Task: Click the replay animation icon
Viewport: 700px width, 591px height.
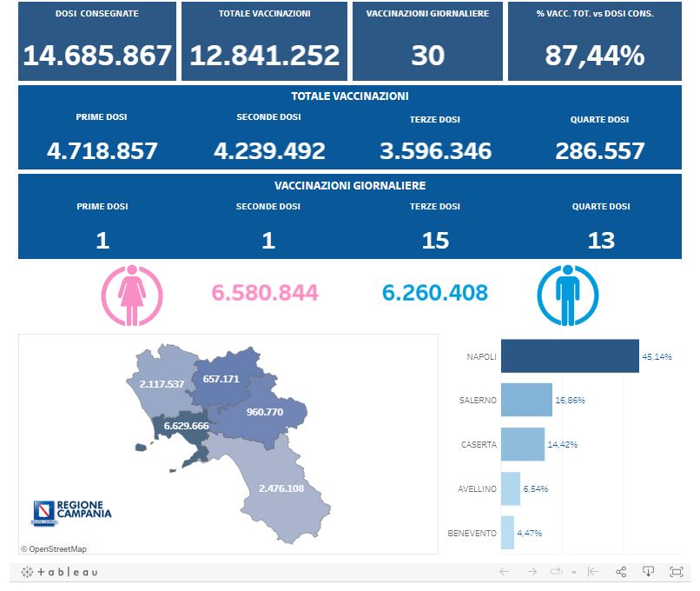Action: coord(557,572)
